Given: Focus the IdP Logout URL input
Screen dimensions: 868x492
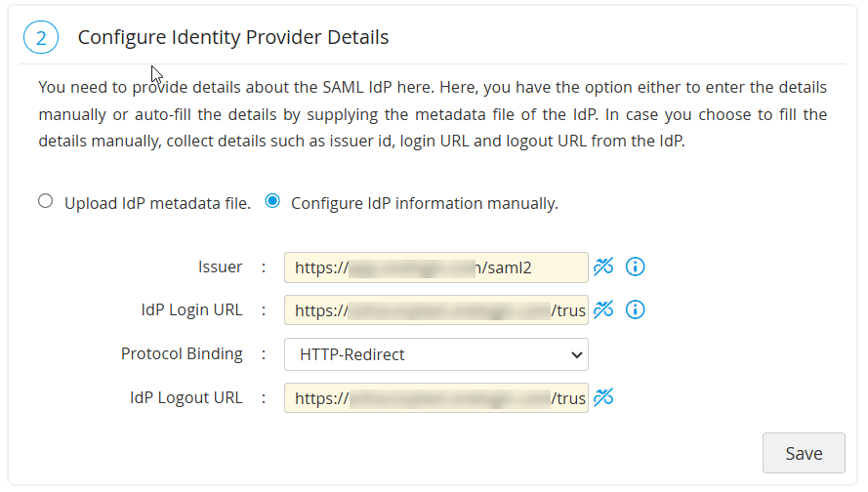Looking at the screenshot, I should (435, 398).
